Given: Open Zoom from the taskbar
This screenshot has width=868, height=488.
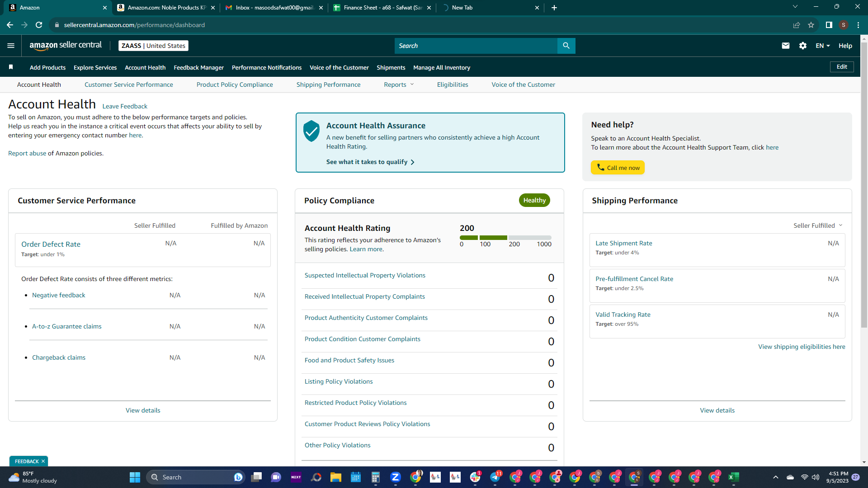Looking at the screenshot, I should 396,477.
